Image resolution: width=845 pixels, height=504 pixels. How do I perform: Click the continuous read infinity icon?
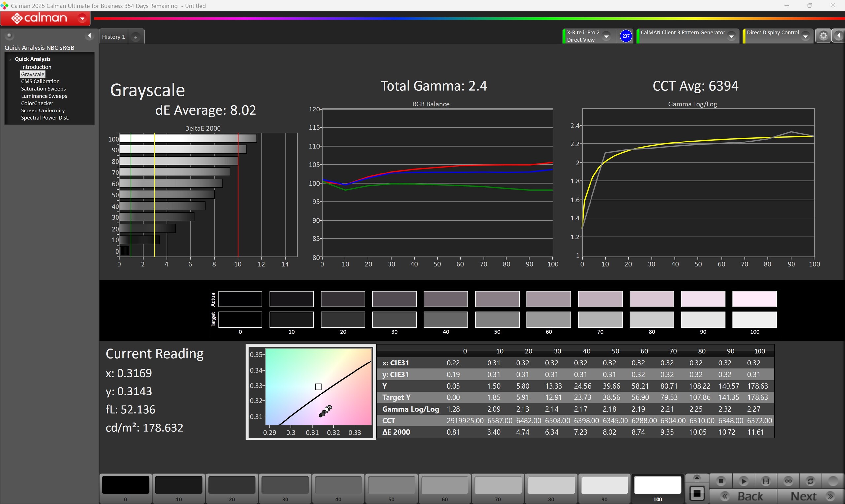(x=788, y=481)
